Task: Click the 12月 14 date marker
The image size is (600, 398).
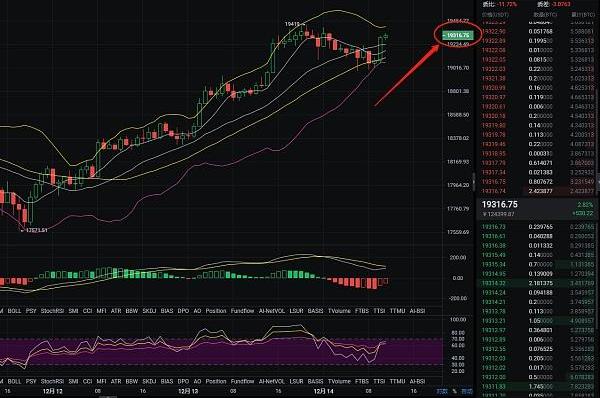Action: [x=323, y=391]
